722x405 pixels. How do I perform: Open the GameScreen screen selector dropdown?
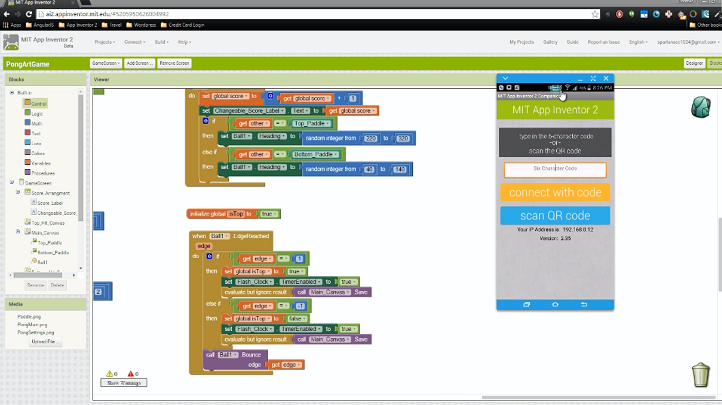coord(105,63)
